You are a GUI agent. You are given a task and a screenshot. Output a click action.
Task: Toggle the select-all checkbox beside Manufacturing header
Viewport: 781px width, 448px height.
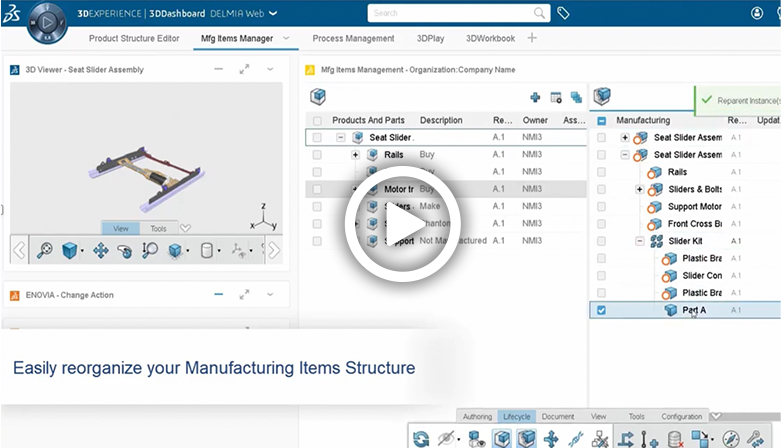click(x=602, y=121)
